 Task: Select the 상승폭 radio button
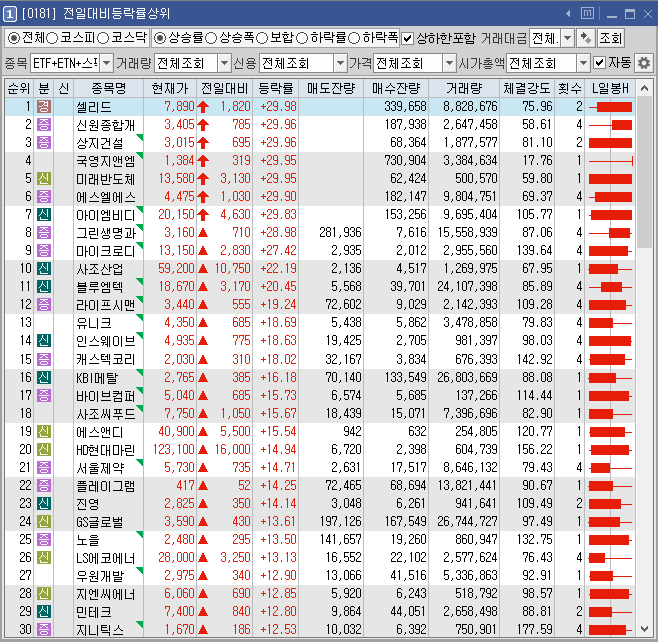coord(211,38)
